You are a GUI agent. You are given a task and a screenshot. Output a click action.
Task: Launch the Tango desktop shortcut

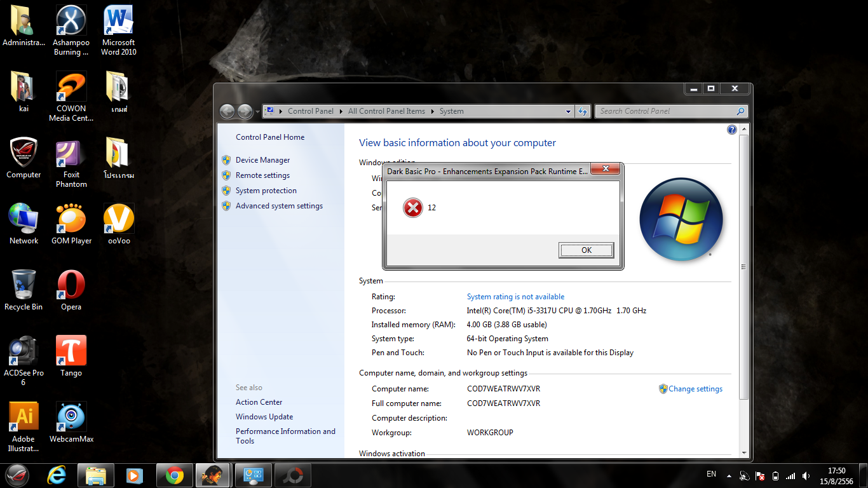pos(71,356)
